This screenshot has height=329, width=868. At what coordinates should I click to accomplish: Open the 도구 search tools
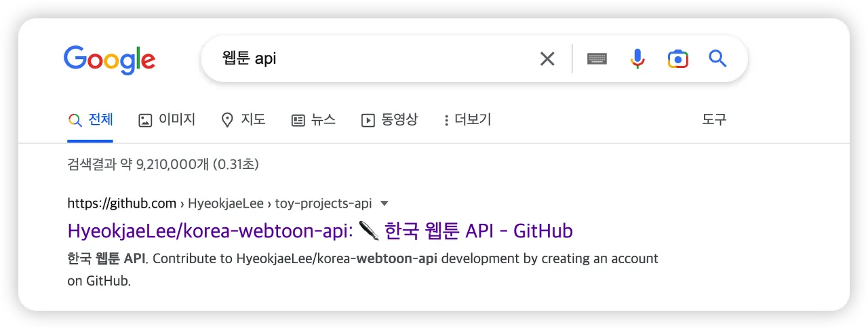(x=714, y=120)
